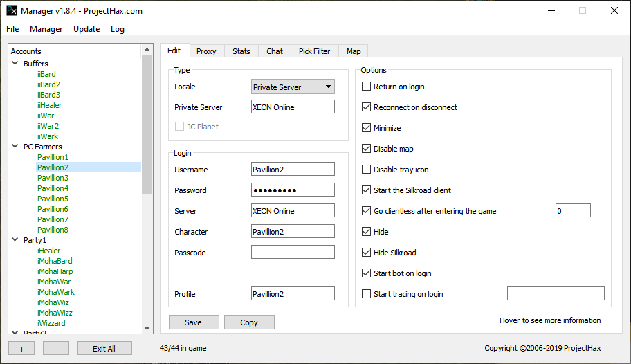Click the Exit All button
Image resolution: width=631 pixels, height=364 pixels.
[104, 348]
